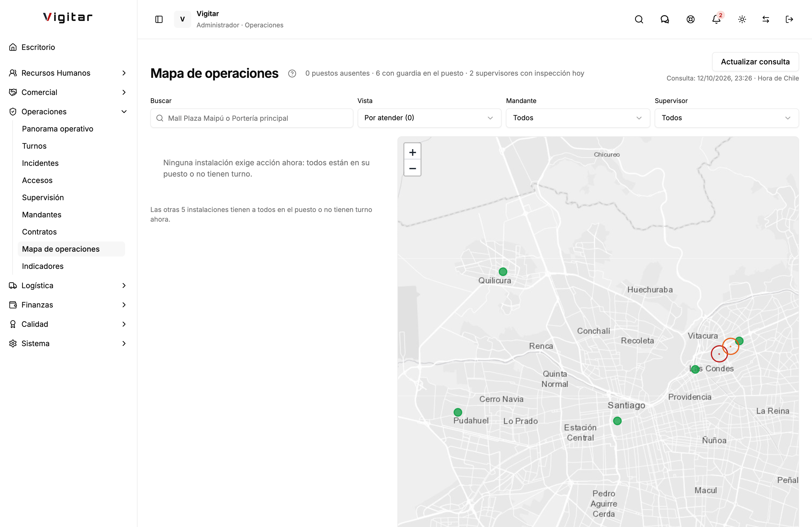Go to Escritorio
This screenshot has height=527, width=812.
pos(68,47)
